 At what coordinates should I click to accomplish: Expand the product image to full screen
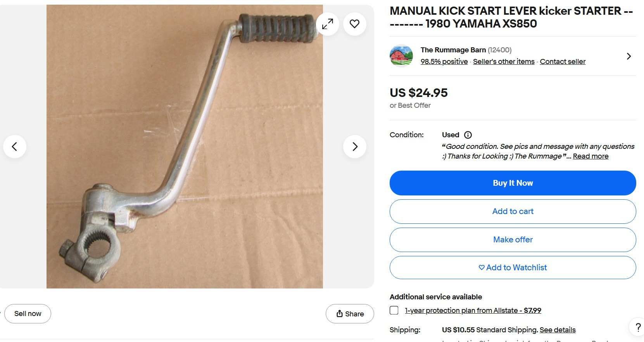pos(327,24)
